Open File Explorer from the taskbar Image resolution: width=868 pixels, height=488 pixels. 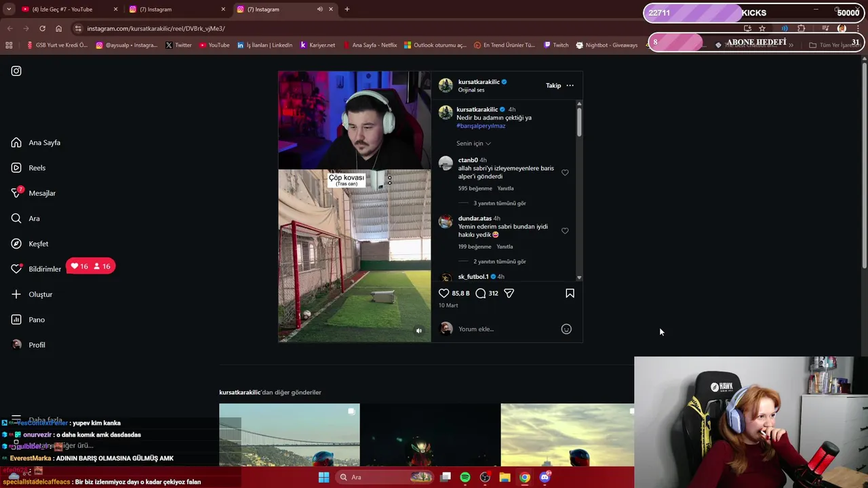[x=505, y=477]
